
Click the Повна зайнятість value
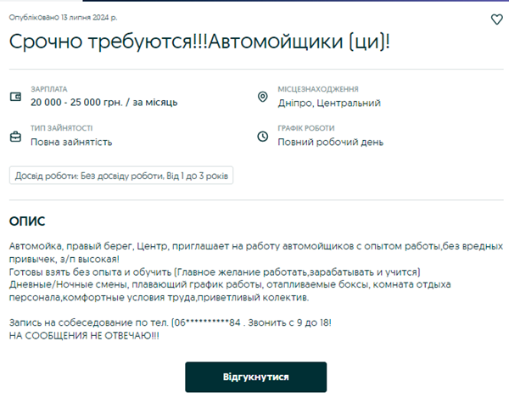point(71,142)
